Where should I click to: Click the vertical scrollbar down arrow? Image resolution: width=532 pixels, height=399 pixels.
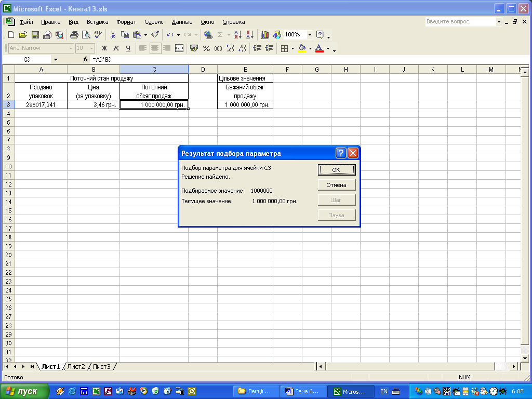pos(525,358)
